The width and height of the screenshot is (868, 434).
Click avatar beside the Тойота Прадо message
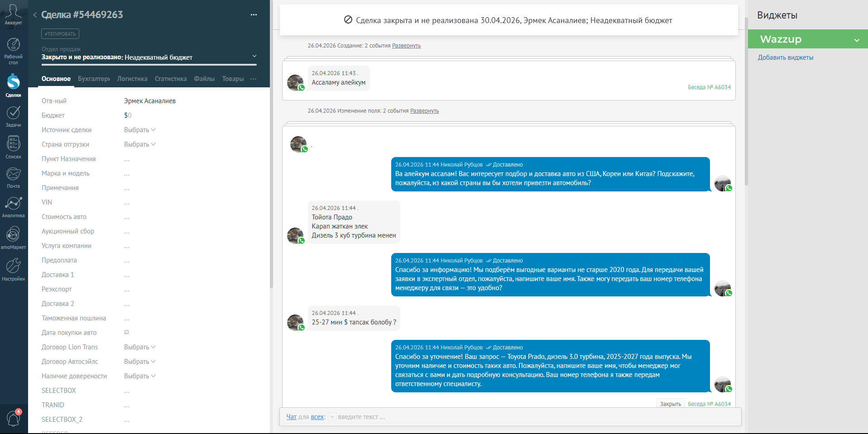pyautogui.click(x=295, y=236)
